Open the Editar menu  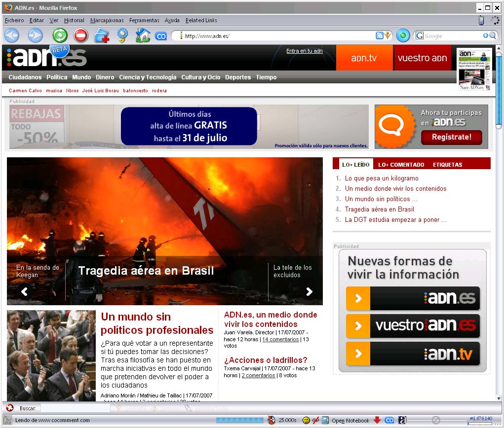pyautogui.click(x=37, y=20)
